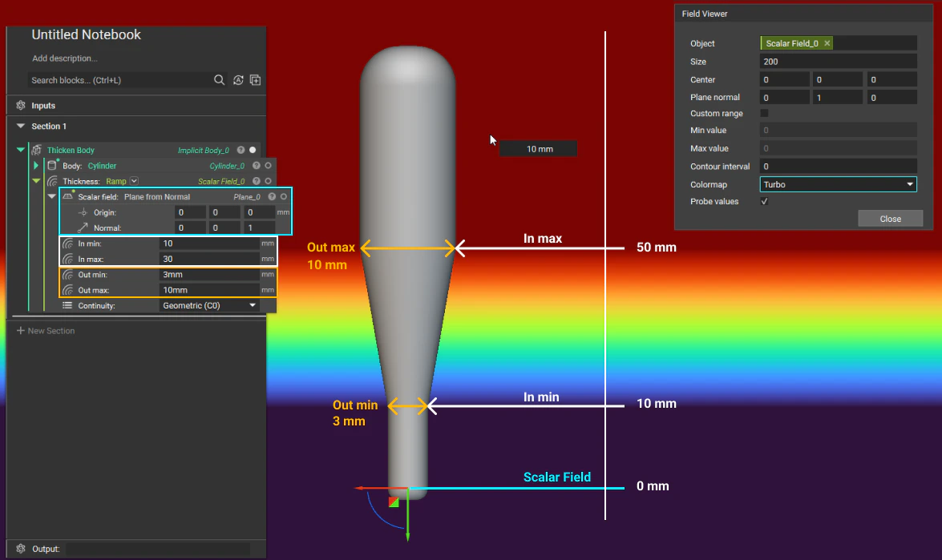Image resolution: width=942 pixels, height=560 pixels.
Task: Click New Section to add a section
Action: coord(46,331)
